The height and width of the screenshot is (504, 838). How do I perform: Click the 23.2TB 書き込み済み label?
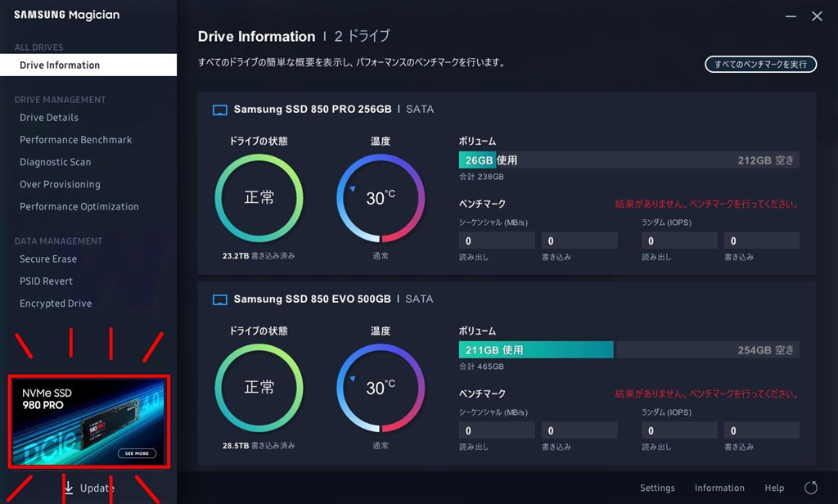259,256
